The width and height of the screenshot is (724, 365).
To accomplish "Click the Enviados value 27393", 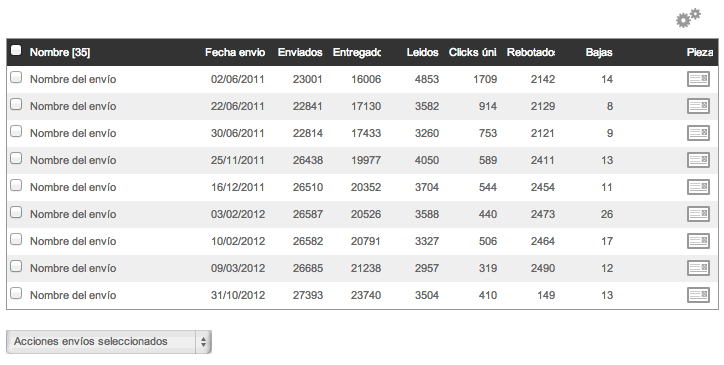I will coord(308,295).
